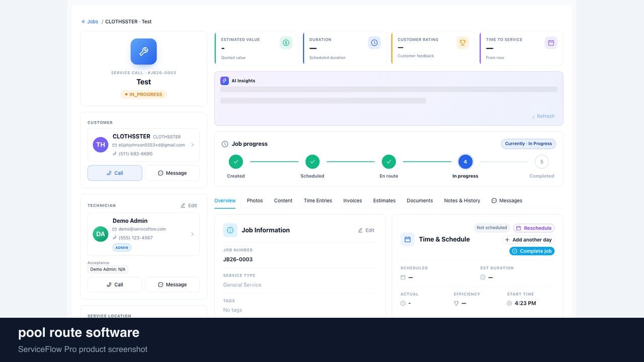Select the En route step checkmark
The width and height of the screenshot is (644, 362).
click(388, 161)
